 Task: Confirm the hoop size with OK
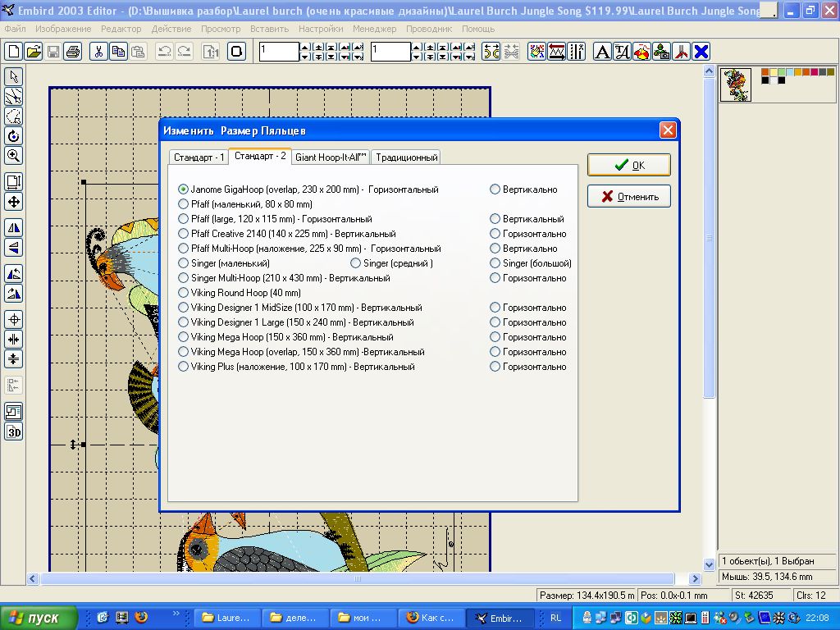(x=628, y=165)
